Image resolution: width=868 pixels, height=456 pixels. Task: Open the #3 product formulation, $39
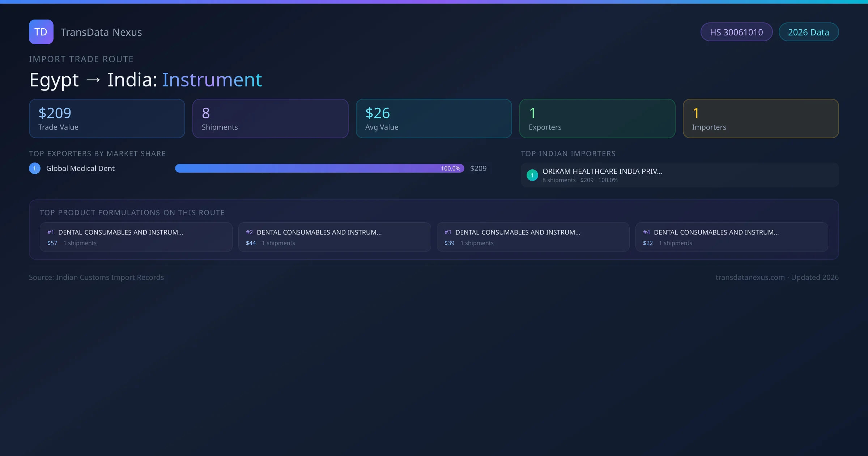point(533,237)
